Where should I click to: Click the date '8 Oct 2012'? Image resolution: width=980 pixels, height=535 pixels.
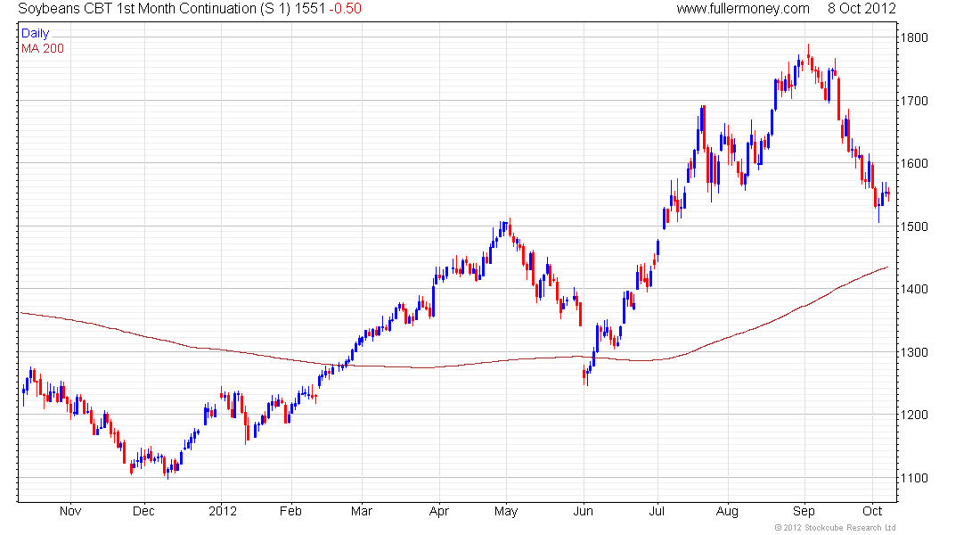pyautogui.click(x=862, y=9)
